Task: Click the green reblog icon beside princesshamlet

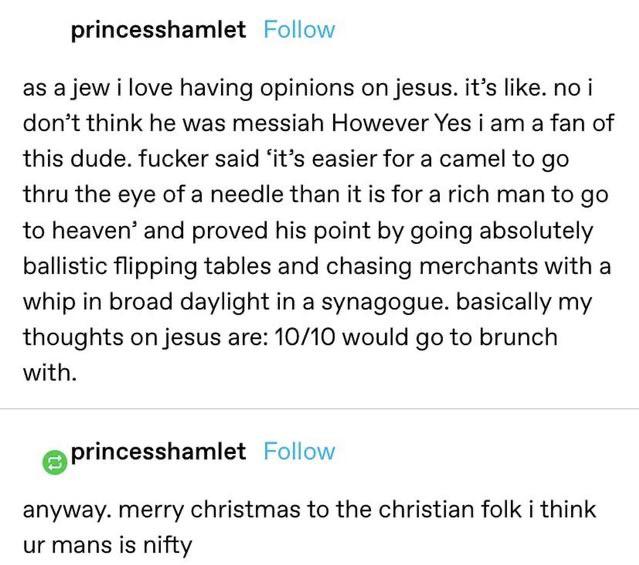Action: tap(52, 462)
